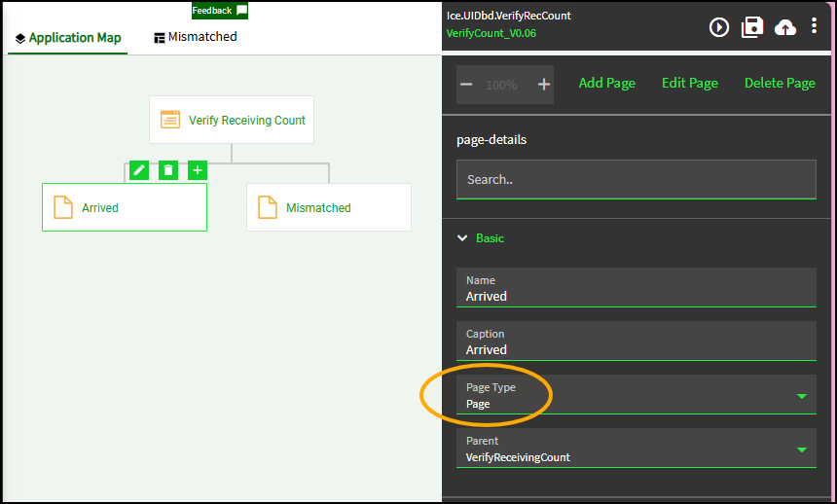Open the Page Type dropdown
Image resolution: width=837 pixels, height=504 pixels.
802,396
